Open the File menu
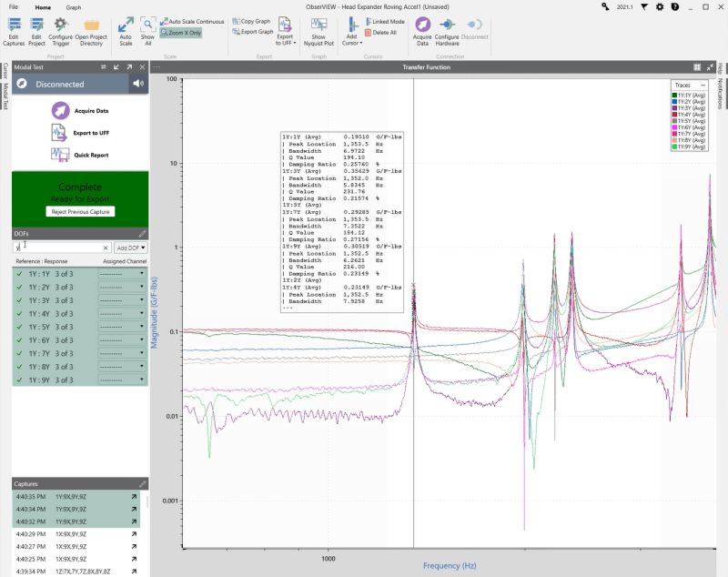The image size is (728, 577). (14, 7)
